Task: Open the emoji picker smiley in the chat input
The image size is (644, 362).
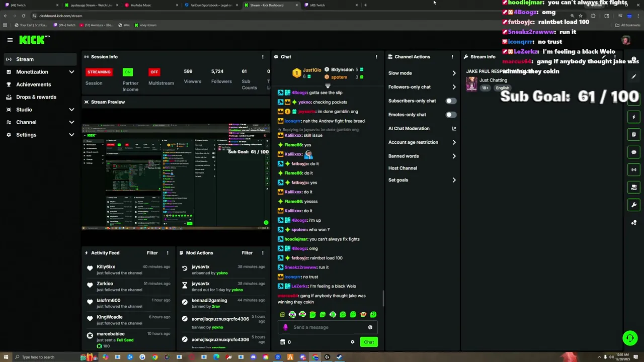Action: [370, 327]
